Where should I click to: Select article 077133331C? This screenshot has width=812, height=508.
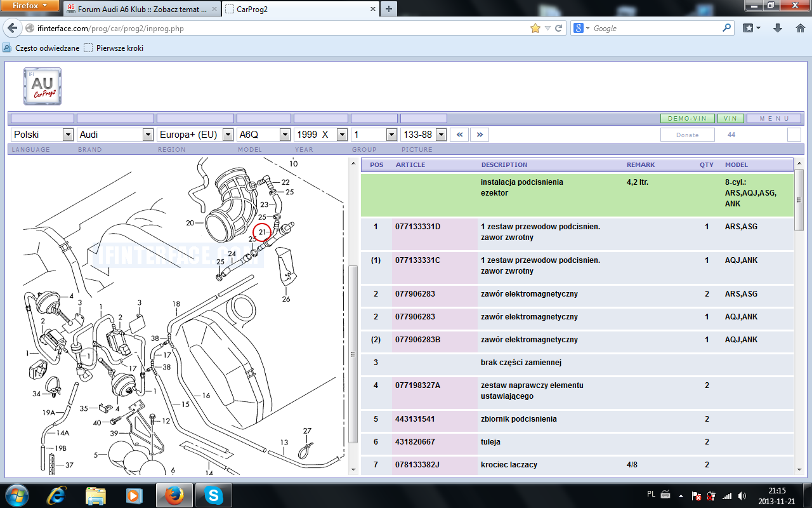[x=417, y=260]
